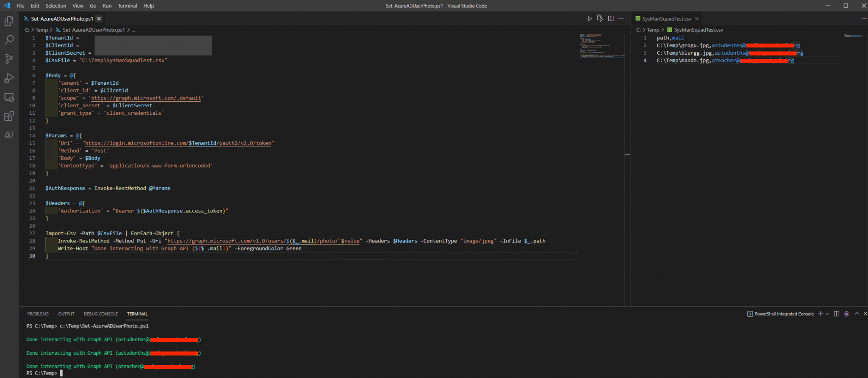The image size is (868, 378).
Task: Open the Explorer view in activity bar
Action: coord(9,21)
